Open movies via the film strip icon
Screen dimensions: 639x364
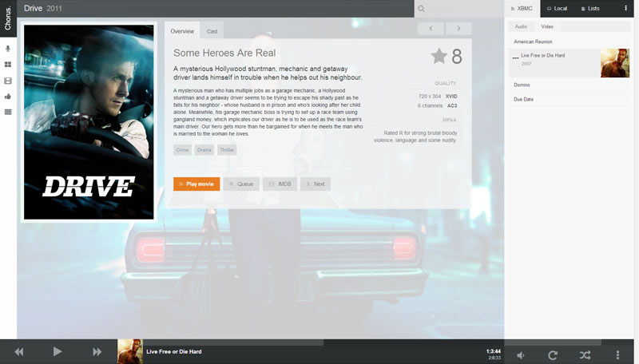pos(8,81)
